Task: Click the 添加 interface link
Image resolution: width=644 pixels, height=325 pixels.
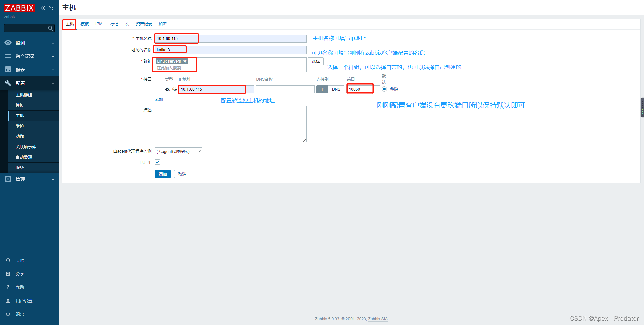Action: 159,100
